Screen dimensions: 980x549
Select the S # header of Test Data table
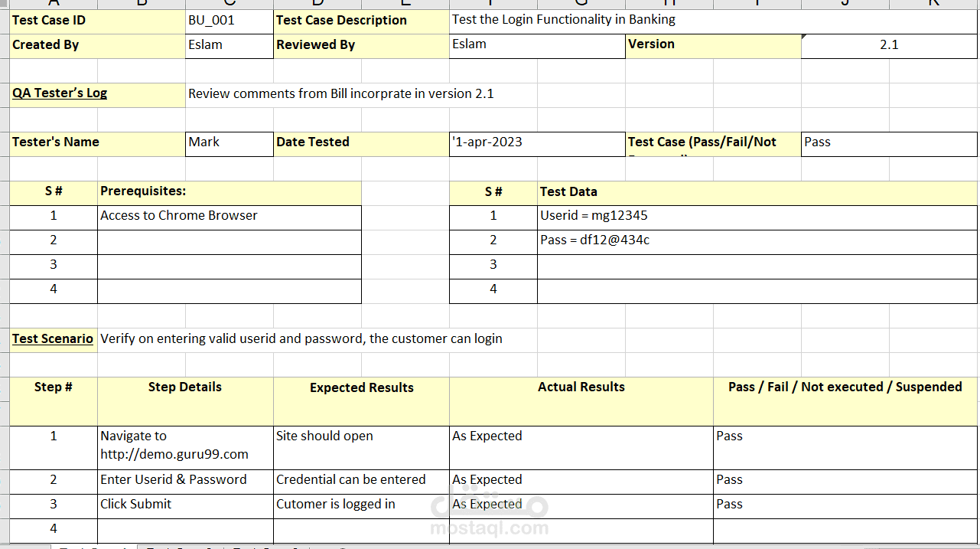click(493, 193)
